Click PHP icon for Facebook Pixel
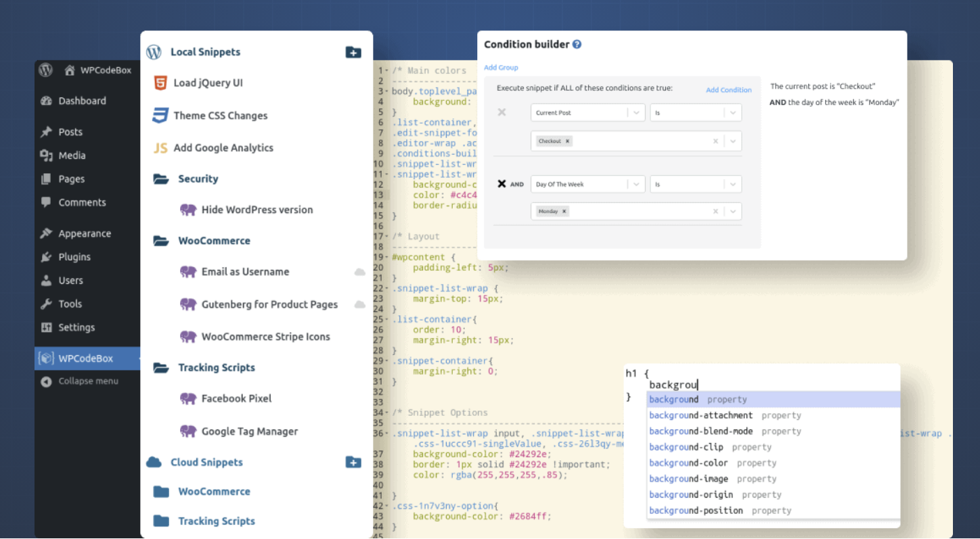Image resolution: width=980 pixels, height=539 pixels. (188, 399)
